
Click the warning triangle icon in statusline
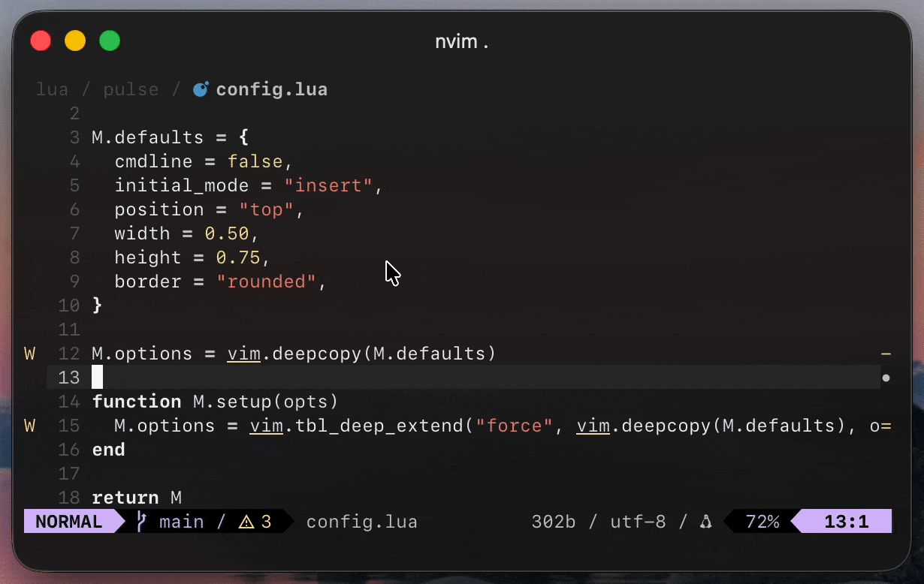(x=246, y=522)
